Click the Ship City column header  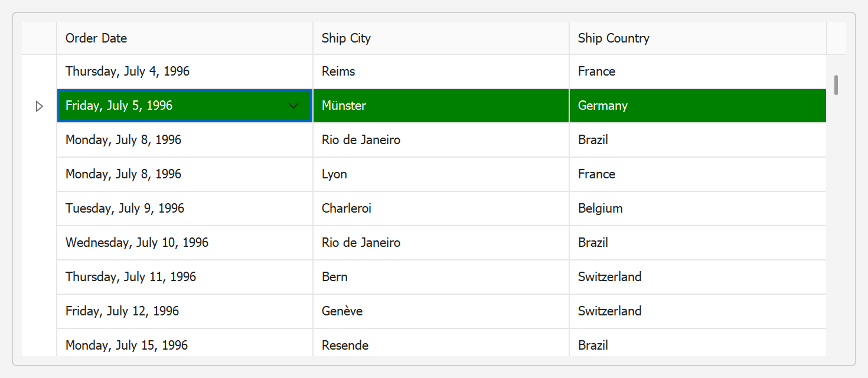[x=440, y=38]
